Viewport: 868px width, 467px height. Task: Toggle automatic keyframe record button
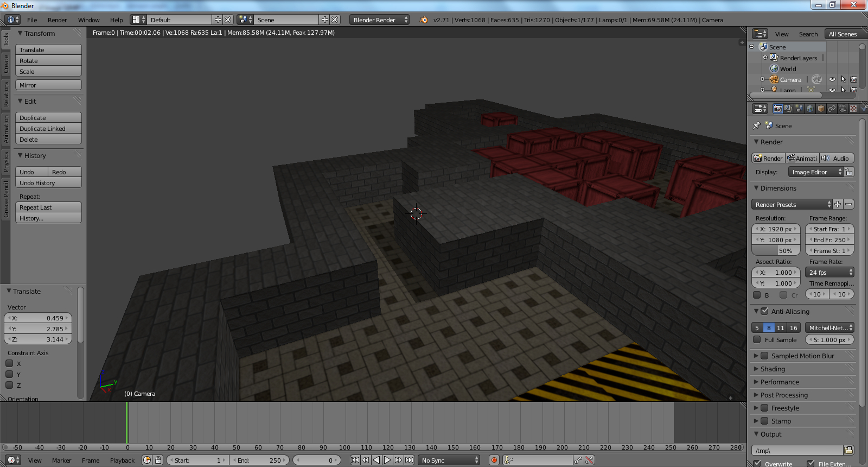[494, 460]
